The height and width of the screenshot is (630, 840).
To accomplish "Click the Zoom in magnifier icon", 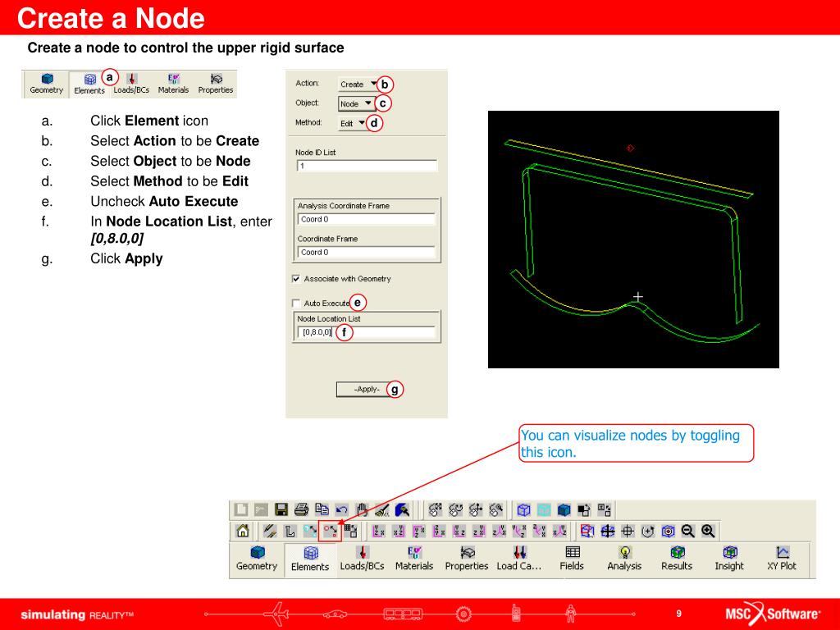I will [x=708, y=531].
